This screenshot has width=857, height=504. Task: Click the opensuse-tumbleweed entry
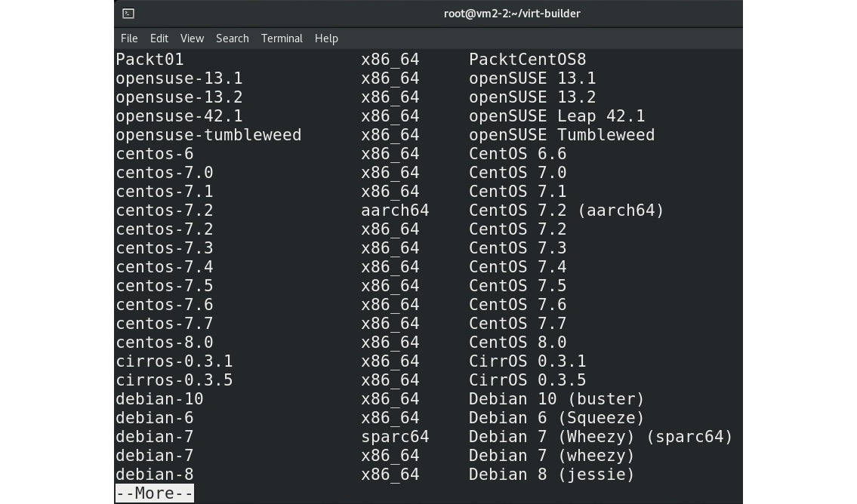pos(209,135)
